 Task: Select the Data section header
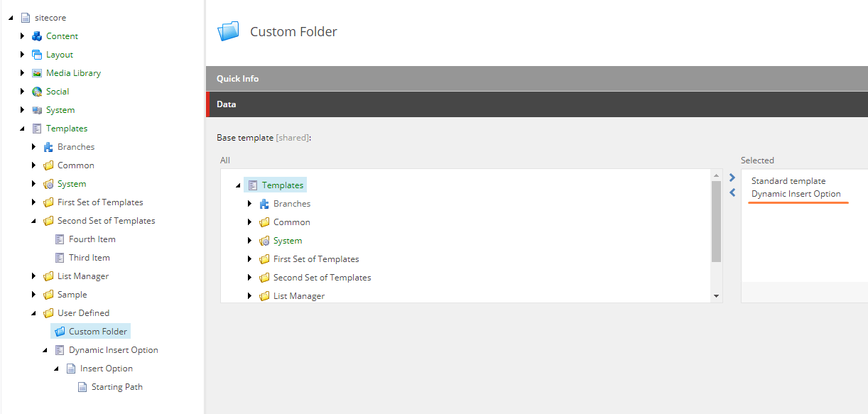(x=226, y=103)
